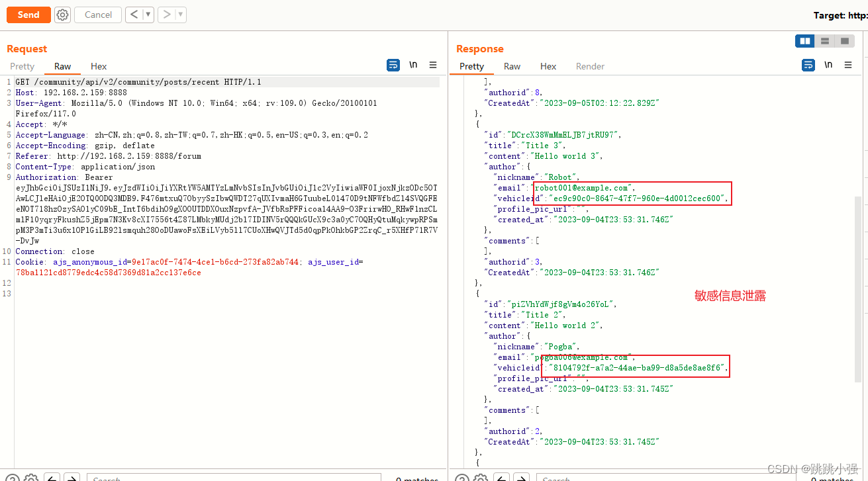The image size is (868, 481).
Task: Open the Response Hex tab
Action: tap(548, 66)
